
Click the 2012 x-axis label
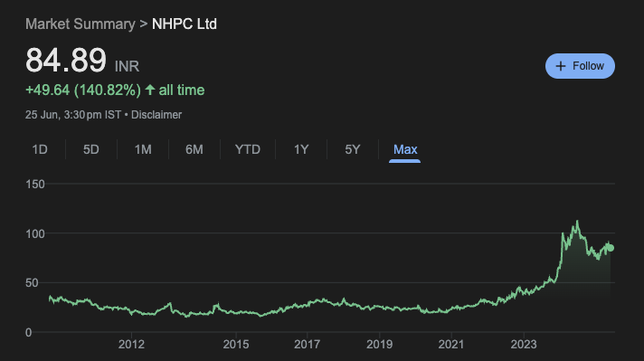[x=131, y=344]
